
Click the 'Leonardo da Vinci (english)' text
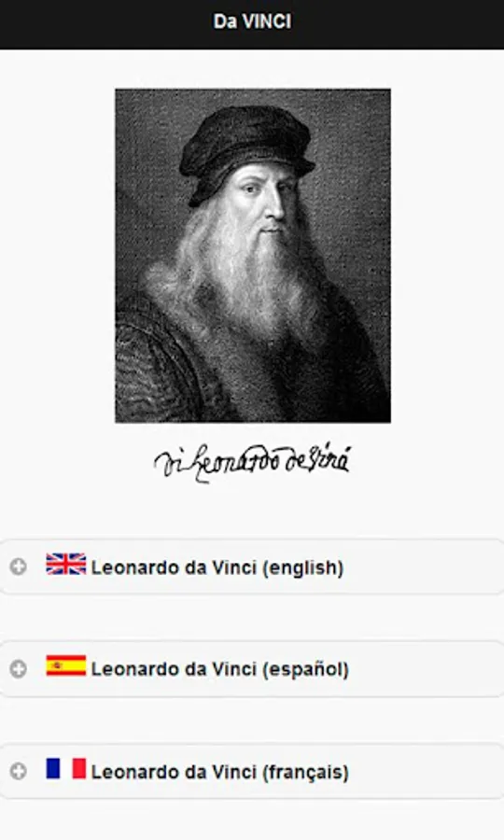pos(217,567)
